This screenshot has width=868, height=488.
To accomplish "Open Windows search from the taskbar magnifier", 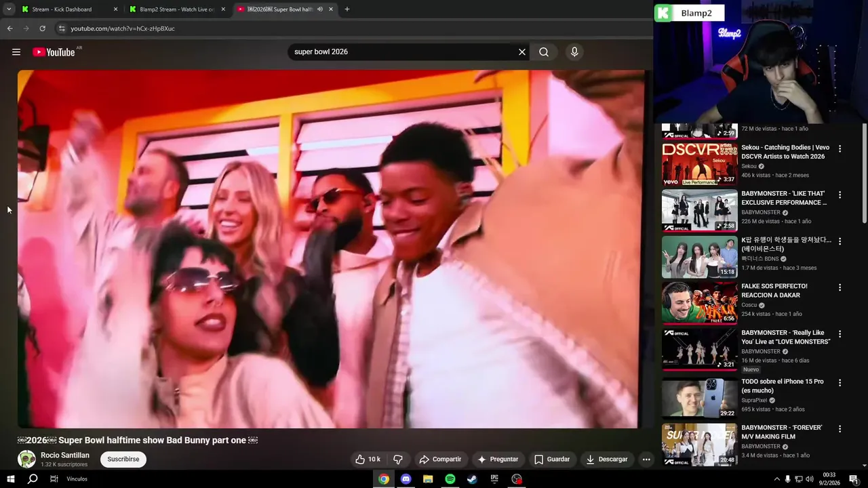I will coord(33,479).
